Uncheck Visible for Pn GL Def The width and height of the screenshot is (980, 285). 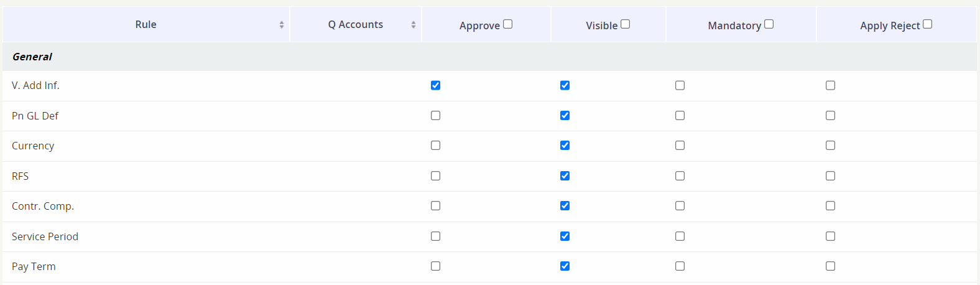click(565, 116)
